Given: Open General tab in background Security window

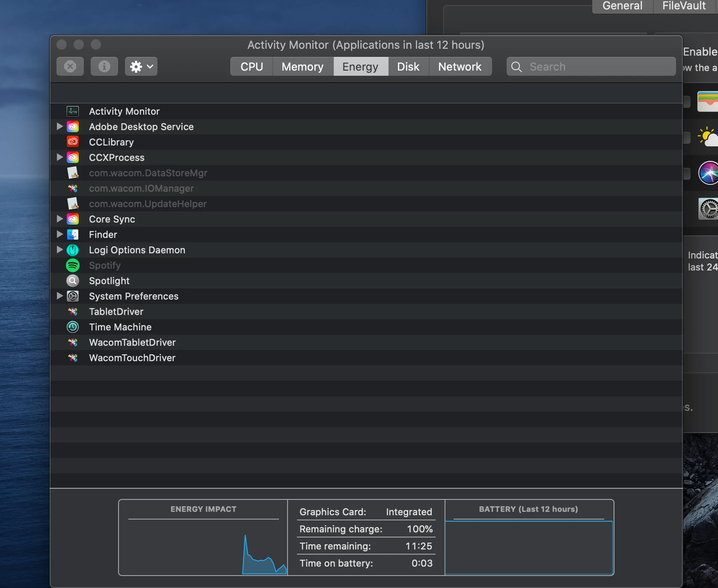Looking at the screenshot, I should (x=623, y=6).
